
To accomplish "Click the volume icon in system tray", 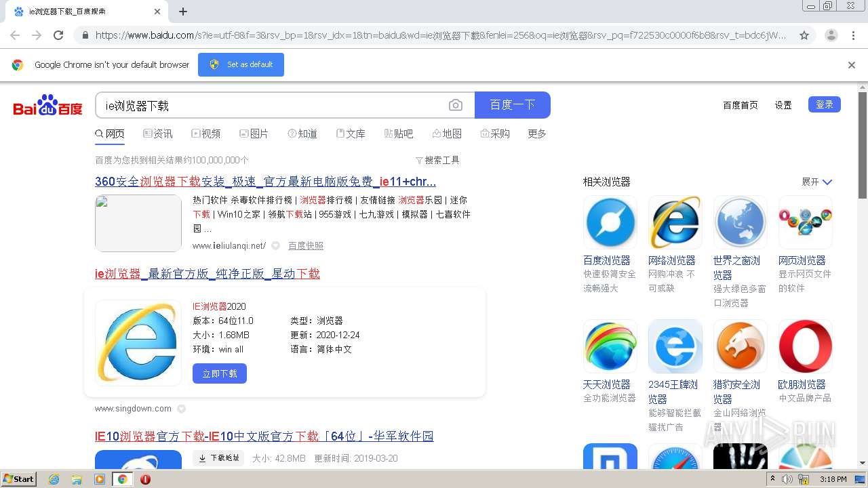I will click(787, 479).
